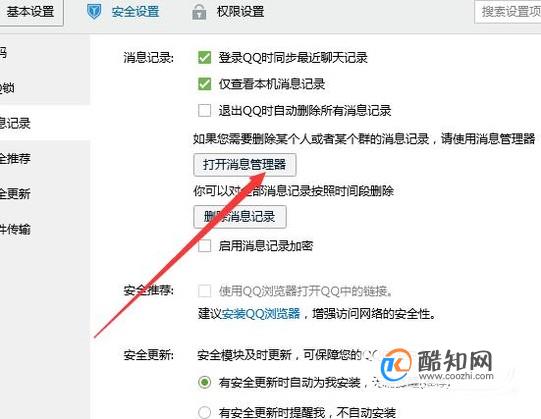
Task: Check 使用QQ浏览器打开QQ中的链接 checkbox
Action: tap(205, 291)
